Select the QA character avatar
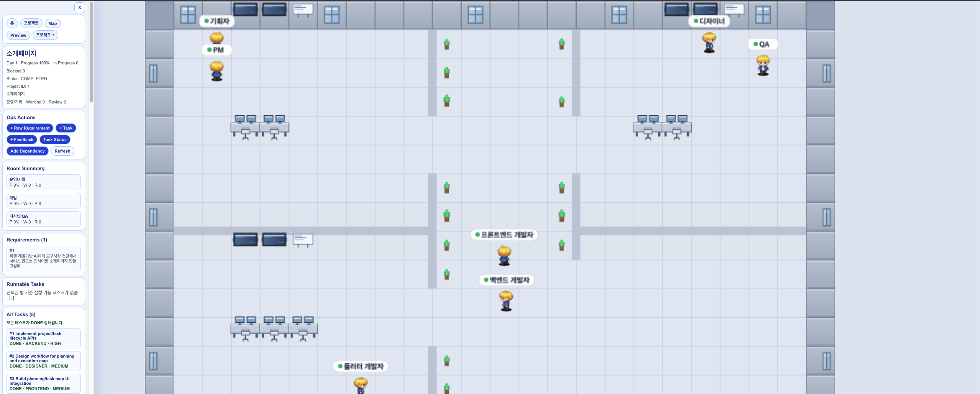The width and height of the screenshot is (980, 394). (763, 65)
